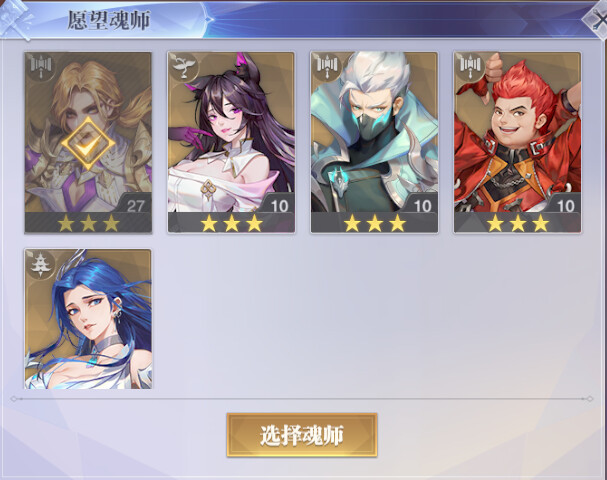Screen dimensions: 607x480
Task: Close the 愿望魂师 dialog with the X
Action: 598,20
